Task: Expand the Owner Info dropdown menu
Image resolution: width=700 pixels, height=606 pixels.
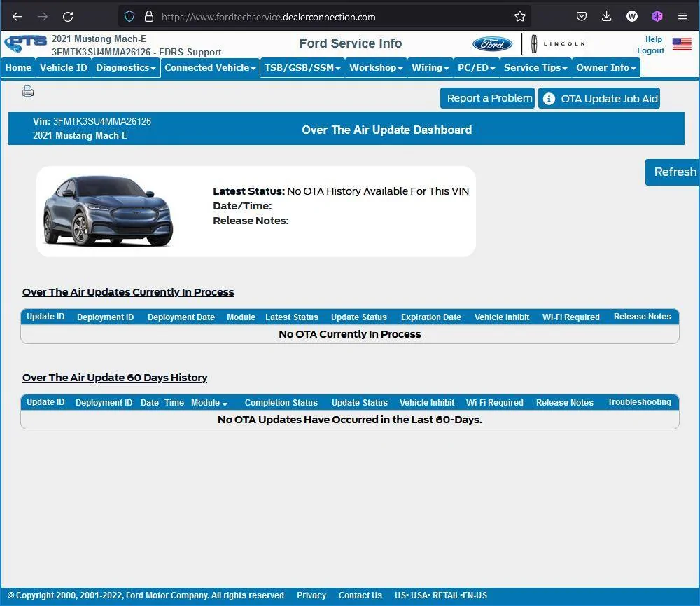Action: click(605, 67)
